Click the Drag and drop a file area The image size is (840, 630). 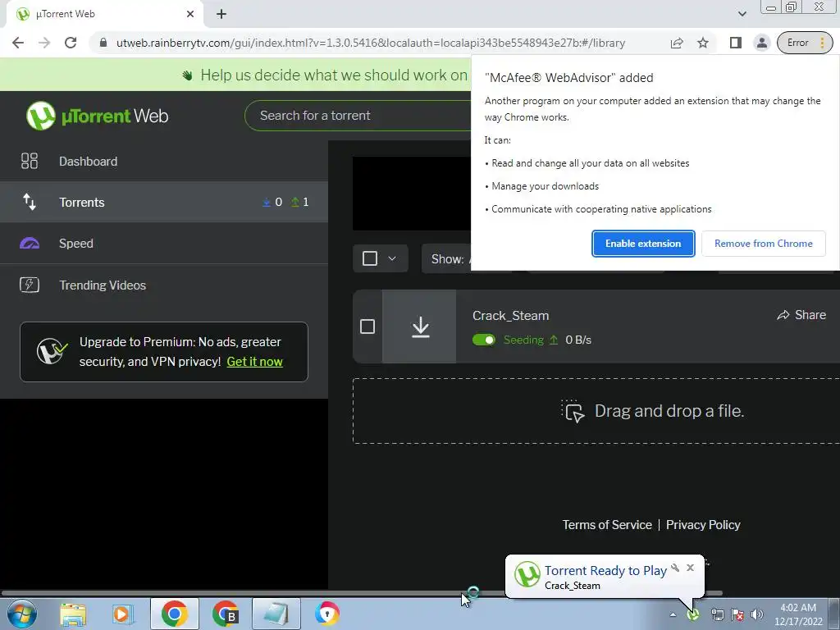pyautogui.click(x=596, y=411)
